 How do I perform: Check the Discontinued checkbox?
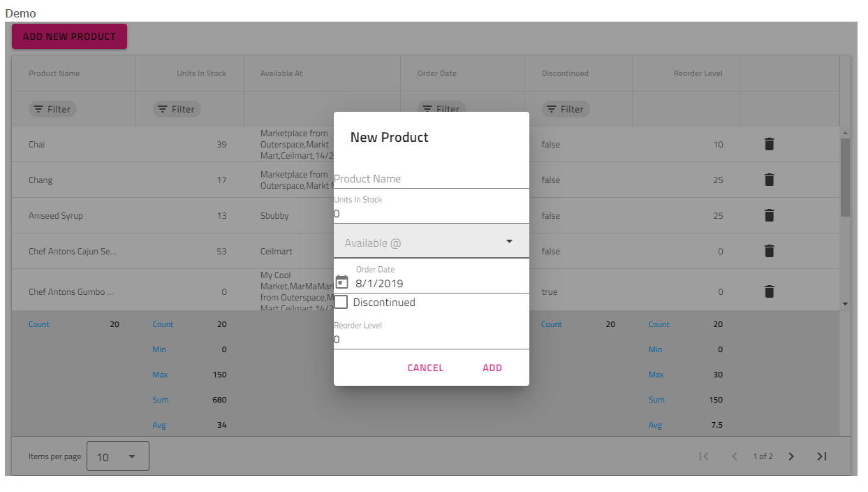coord(340,302)
